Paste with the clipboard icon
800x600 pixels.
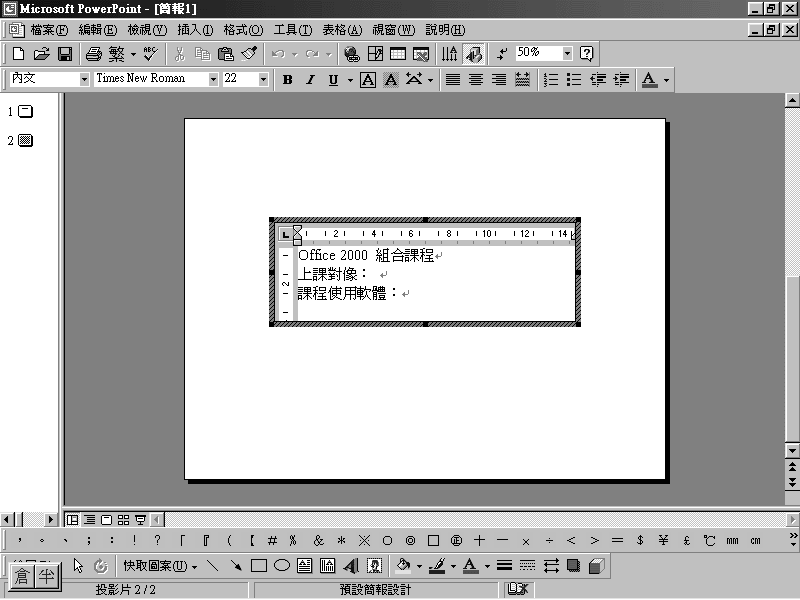226,54
